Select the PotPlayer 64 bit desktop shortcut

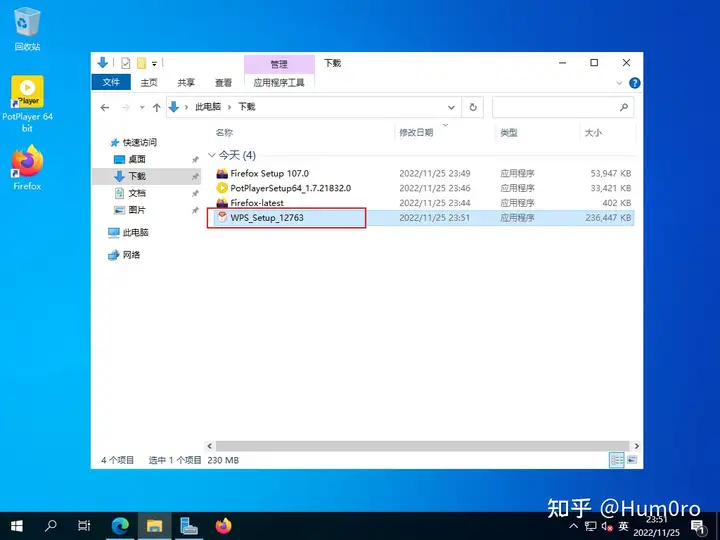pyautogui.click(x=27, y=104)
